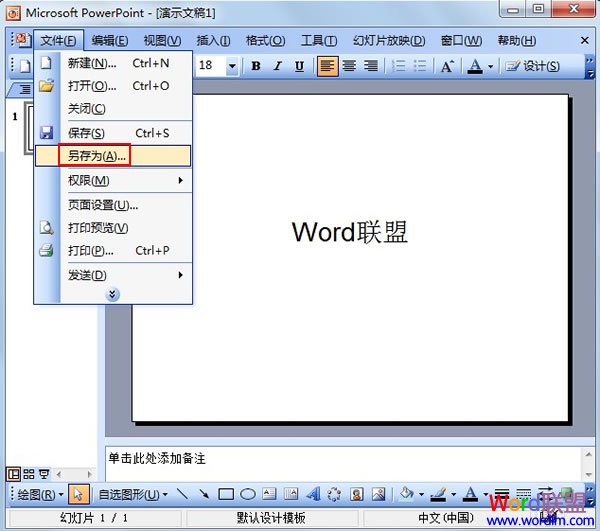Apply Fill Color bucket

click(x=406, y=495)
